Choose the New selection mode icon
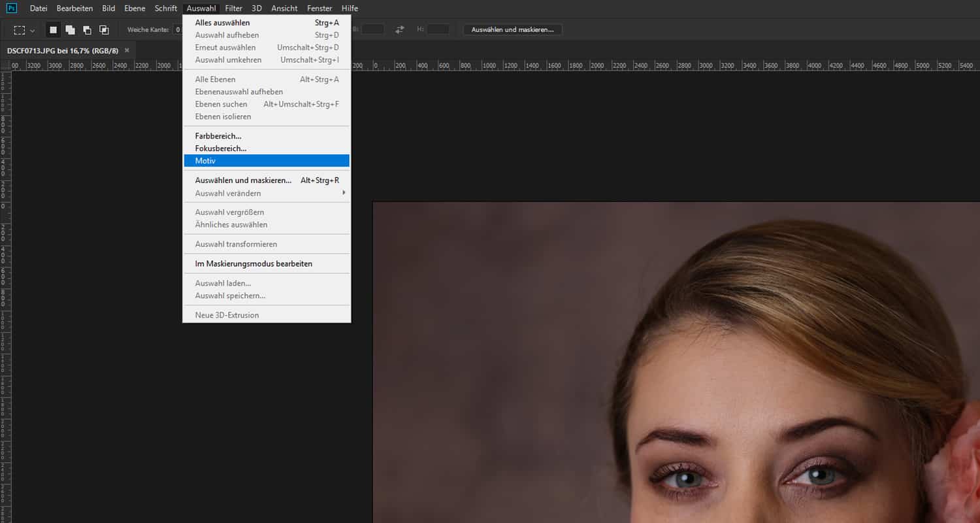Viewport: 980px width, 523px height. 54,30
